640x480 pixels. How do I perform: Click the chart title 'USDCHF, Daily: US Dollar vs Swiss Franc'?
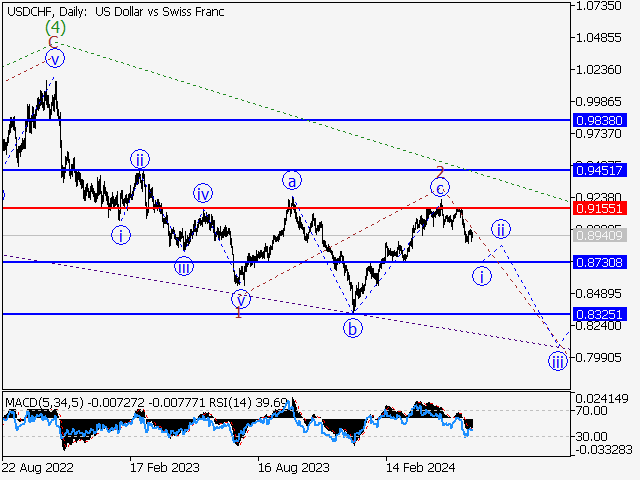click(x=116, y=12)
